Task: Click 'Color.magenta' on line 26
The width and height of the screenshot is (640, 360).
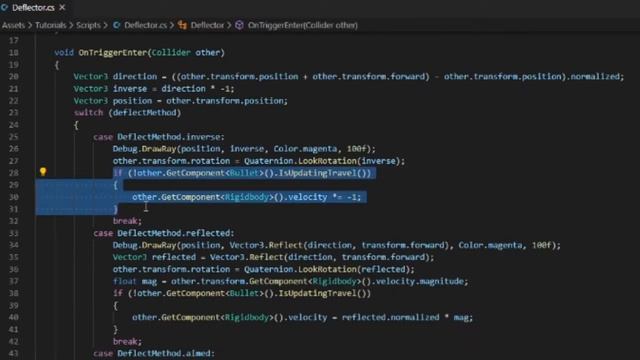Action: point(305,149)
